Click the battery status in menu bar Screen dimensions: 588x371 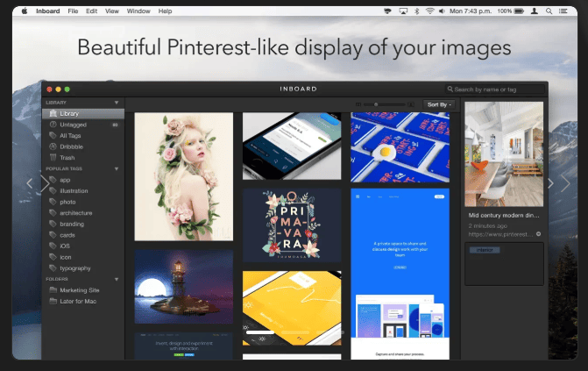coord(510,11)
